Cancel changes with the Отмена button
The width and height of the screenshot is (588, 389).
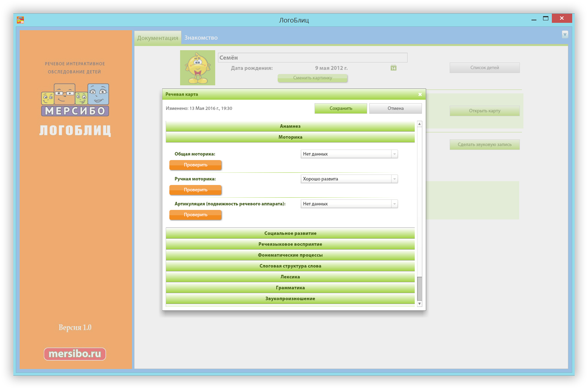396,108
